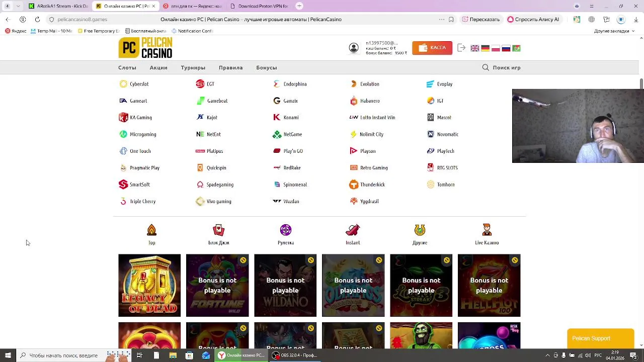The image size is (644, 362).
Task: Switch language to English flag
Action: 475,48
